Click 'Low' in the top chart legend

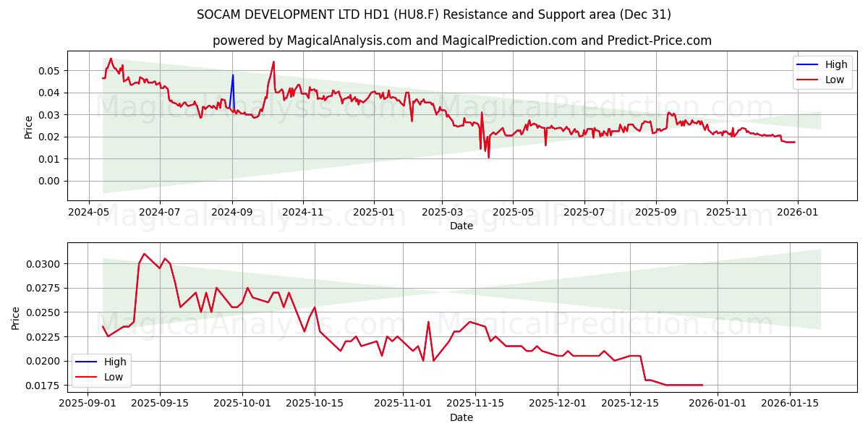(x=835, y=80)
